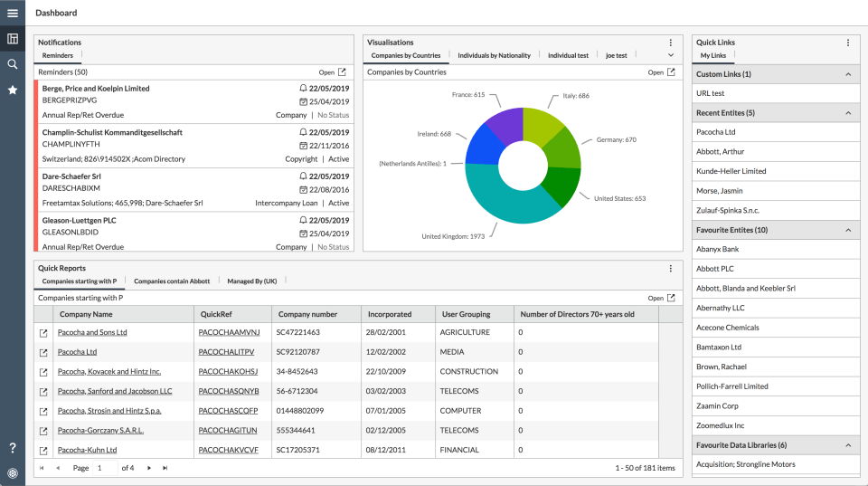Open the Reminders panel in new window
The height and width of the screenshot is (486, 868).
341,72
